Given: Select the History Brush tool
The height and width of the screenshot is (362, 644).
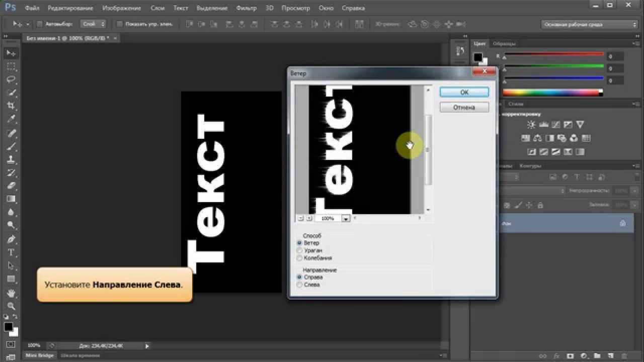Looking at the screenshot, I should pos(11,172).
